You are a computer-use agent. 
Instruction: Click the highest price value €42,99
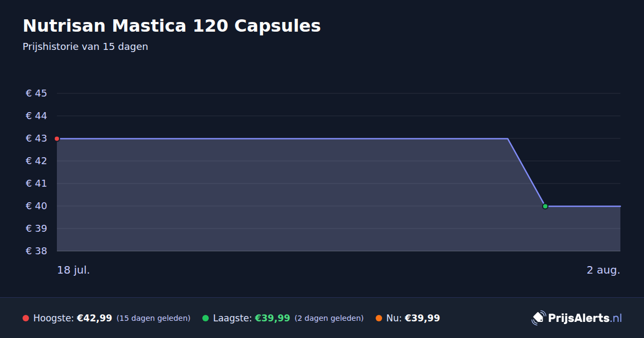pyautogui.click(x=94, y=318)
